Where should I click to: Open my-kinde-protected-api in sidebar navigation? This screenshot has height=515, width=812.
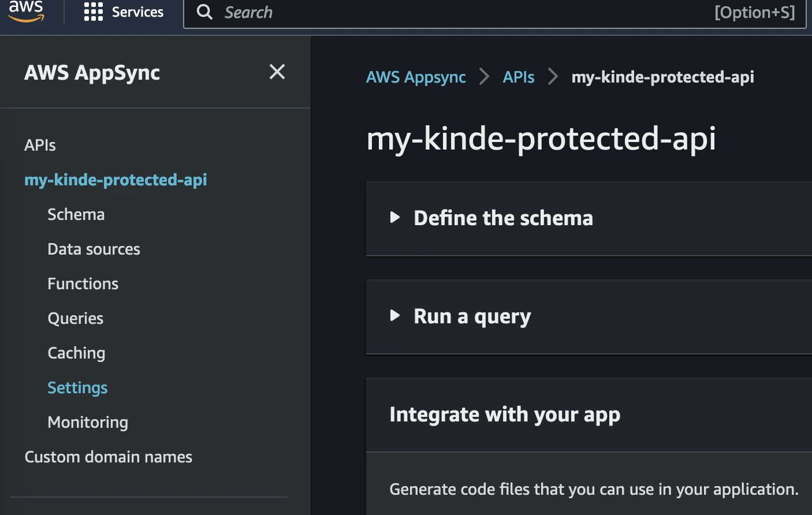(x=116, y=180)
